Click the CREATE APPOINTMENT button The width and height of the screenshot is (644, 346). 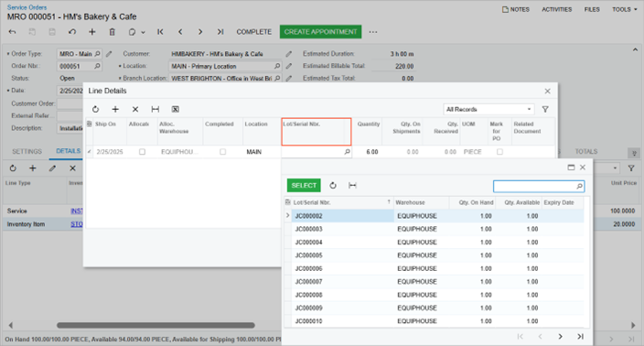click(x=321, y=32)
